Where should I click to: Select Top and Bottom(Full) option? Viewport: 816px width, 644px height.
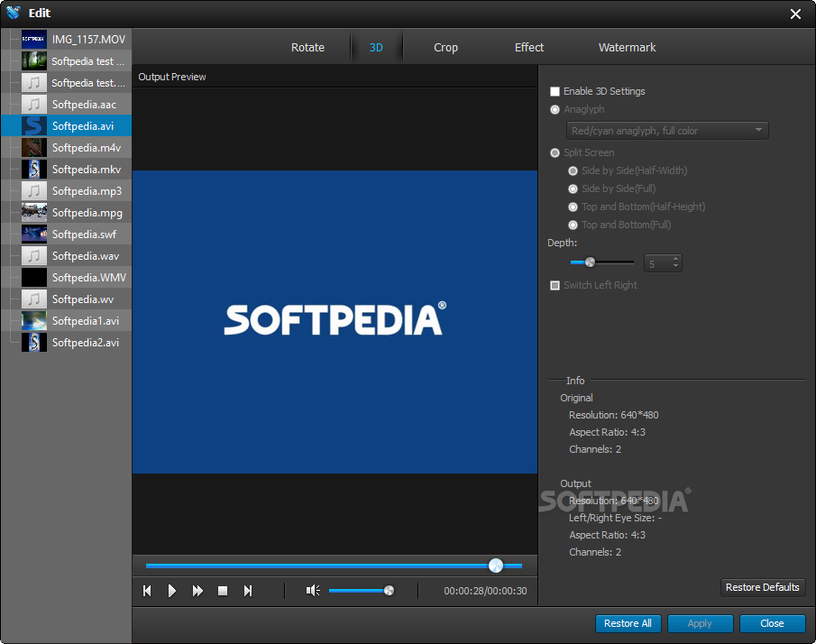(x=573, y=225)
